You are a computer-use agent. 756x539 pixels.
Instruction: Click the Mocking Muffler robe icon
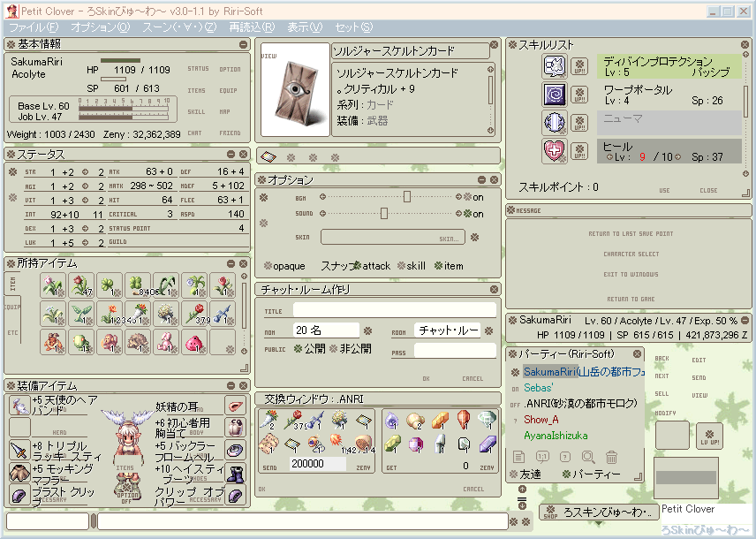(19, 473)
